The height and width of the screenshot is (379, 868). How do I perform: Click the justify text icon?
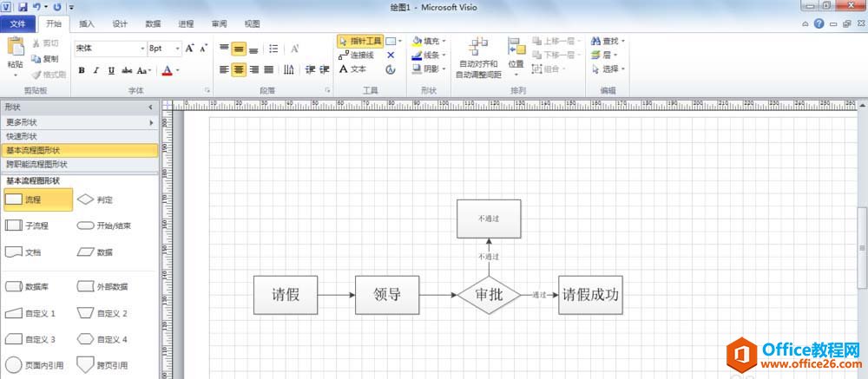268,69
